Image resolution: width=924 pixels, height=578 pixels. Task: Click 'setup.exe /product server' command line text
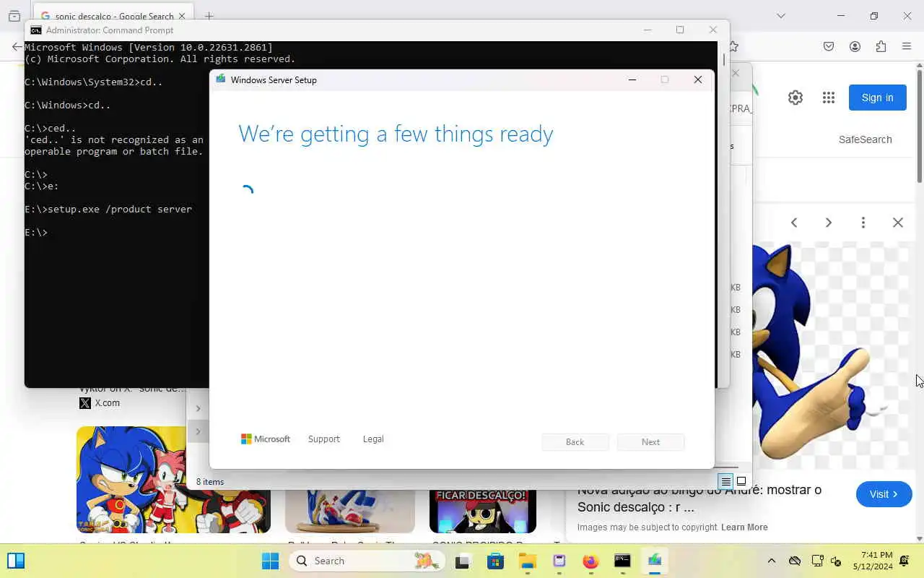pyautogui.click(x=120, y=209)
